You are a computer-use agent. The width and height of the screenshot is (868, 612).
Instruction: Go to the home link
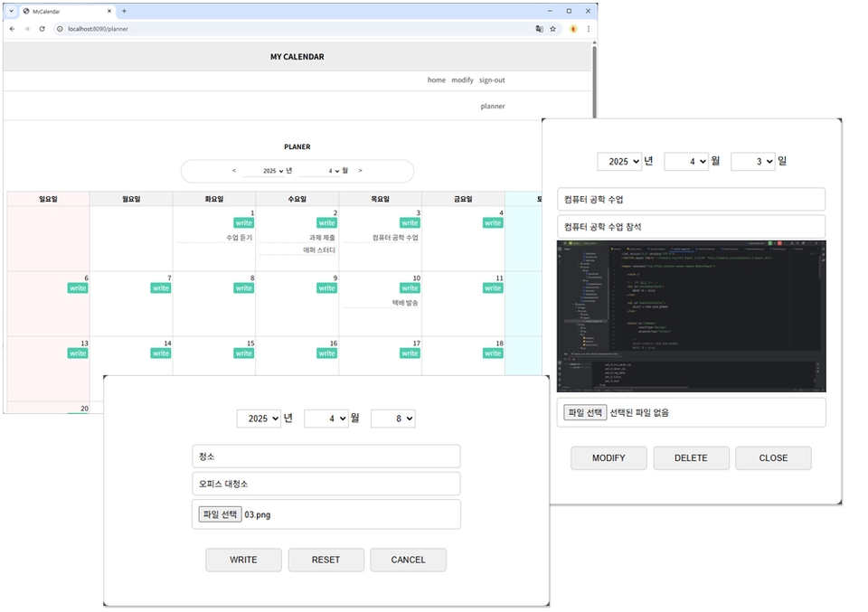tap(436, 80)
